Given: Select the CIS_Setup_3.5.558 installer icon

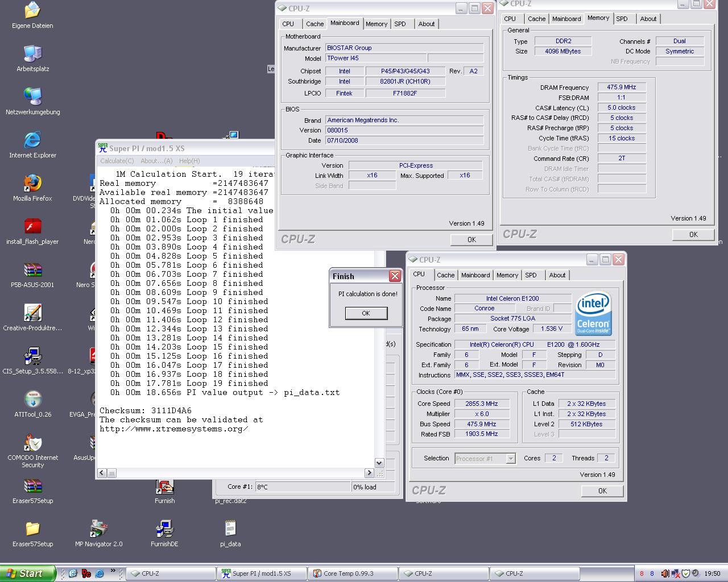Looking at the screenshot, I should (x=32, y=361).
